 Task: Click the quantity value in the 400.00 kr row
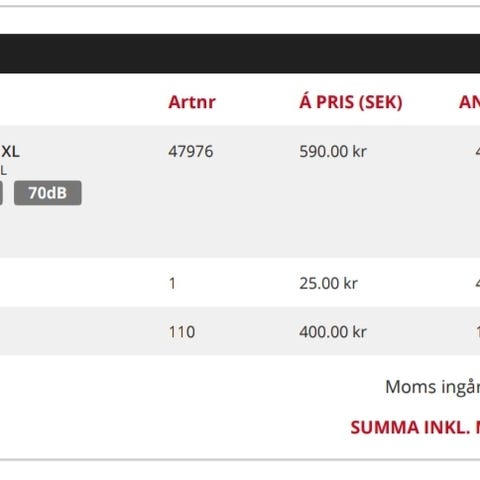pyautogui.click(x=478, y=332)
